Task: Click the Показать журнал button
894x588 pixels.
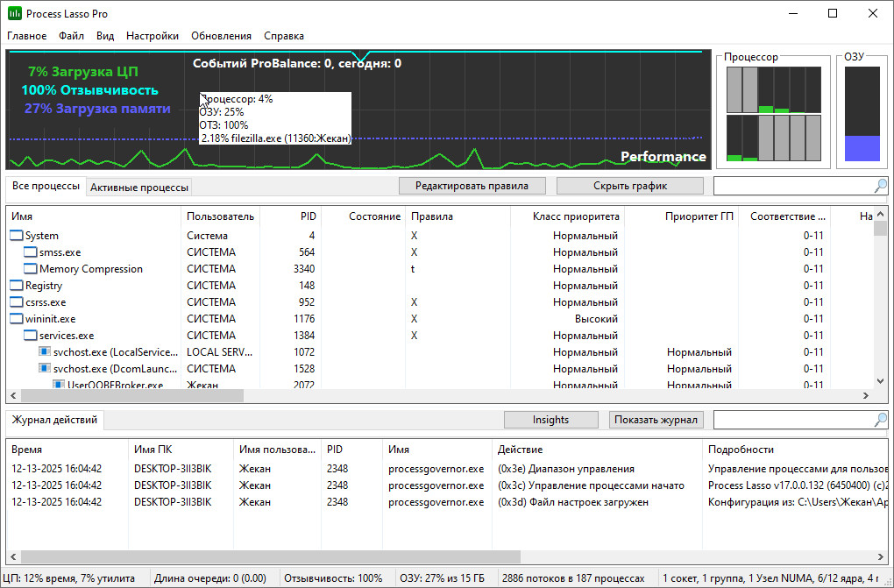Action: coord(656,420)
